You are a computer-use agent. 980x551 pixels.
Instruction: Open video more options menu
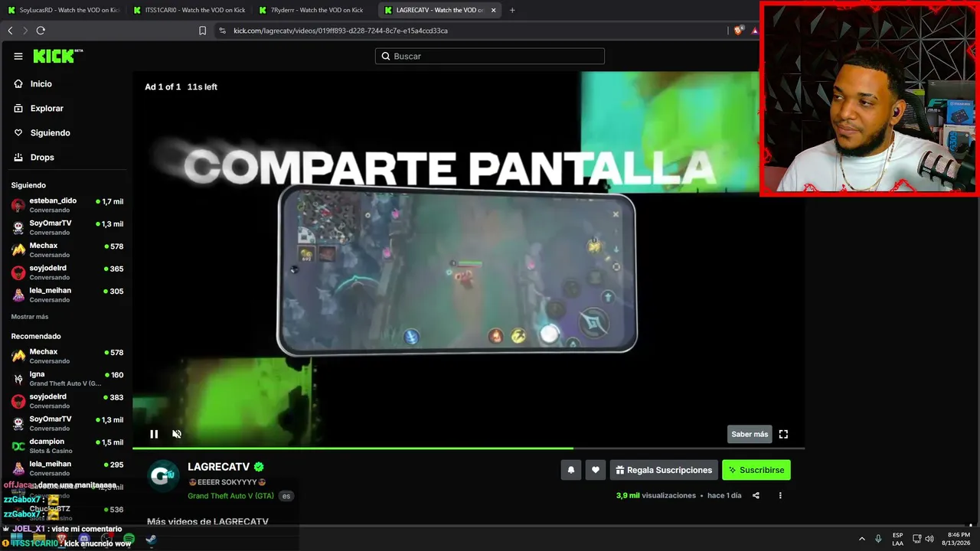pyautogui.click(x=780, y=495)
